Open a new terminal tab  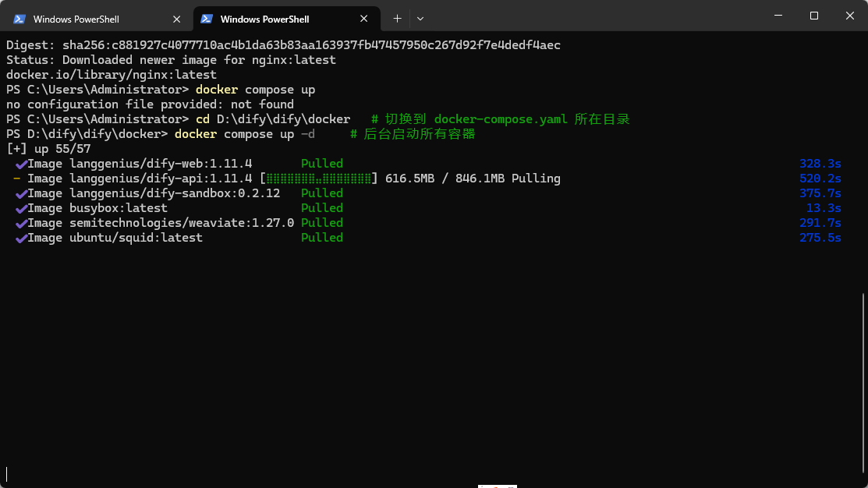[397, 18]
